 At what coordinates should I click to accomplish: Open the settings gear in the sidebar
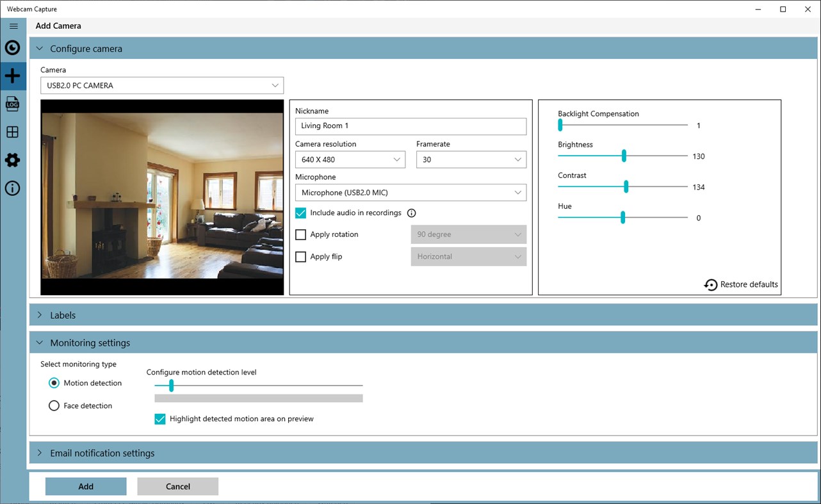coord(13,160)
